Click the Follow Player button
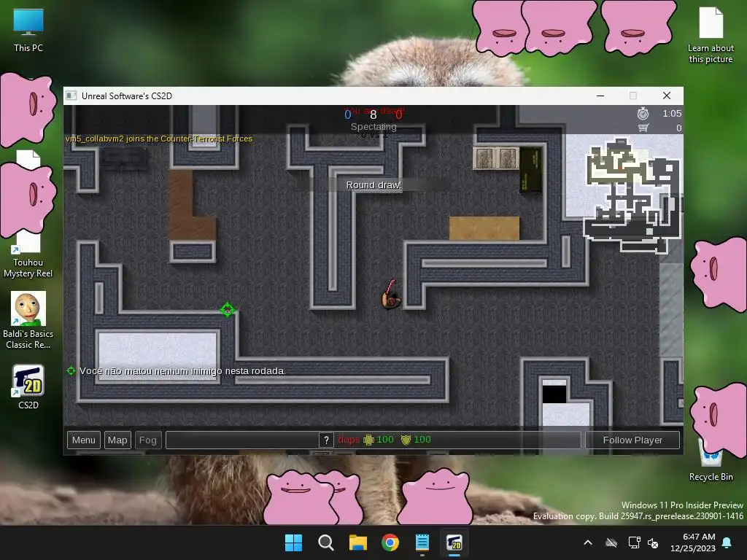The width and height of the screenshot is (747, 560). 632,440
